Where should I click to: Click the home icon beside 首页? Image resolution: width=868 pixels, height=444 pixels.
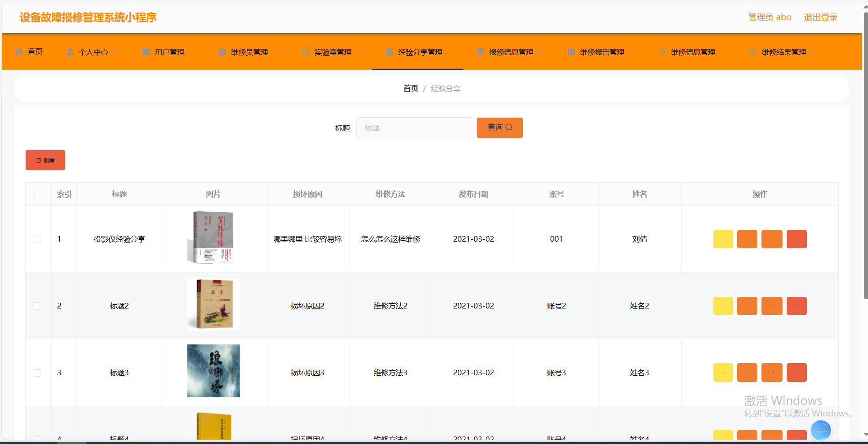point(19,52)
